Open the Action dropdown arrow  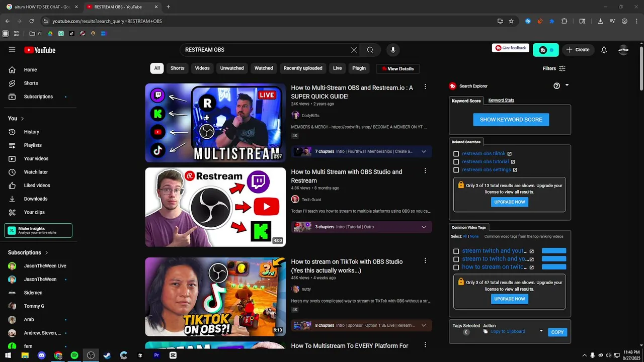tap(541, 331)
